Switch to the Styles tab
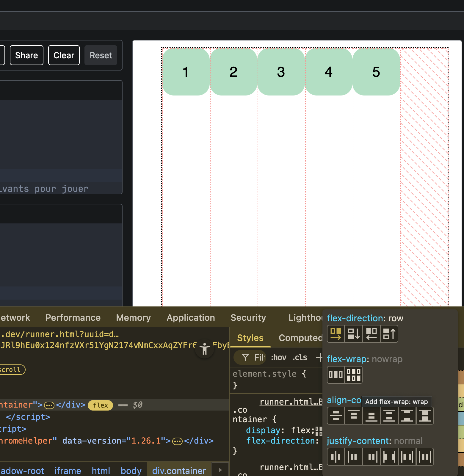Screen dimensions: 464x476 pos(250,338)
